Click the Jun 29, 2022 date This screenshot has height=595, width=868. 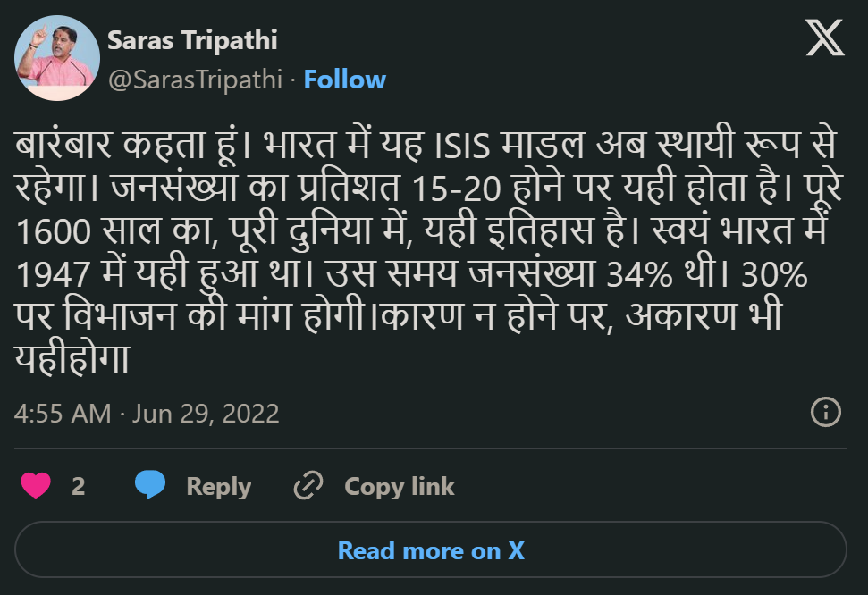(x=206, y=414)
